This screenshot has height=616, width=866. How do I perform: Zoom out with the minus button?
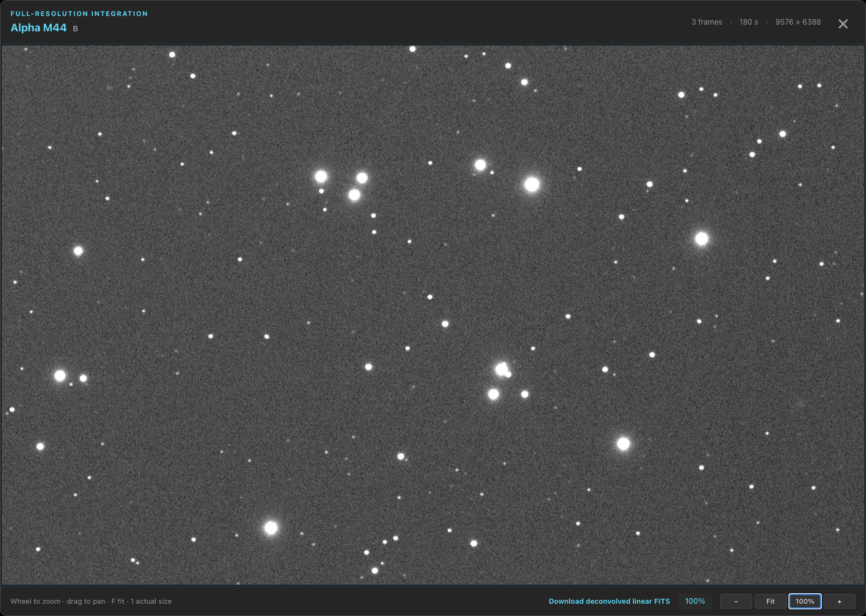point(736,601)
